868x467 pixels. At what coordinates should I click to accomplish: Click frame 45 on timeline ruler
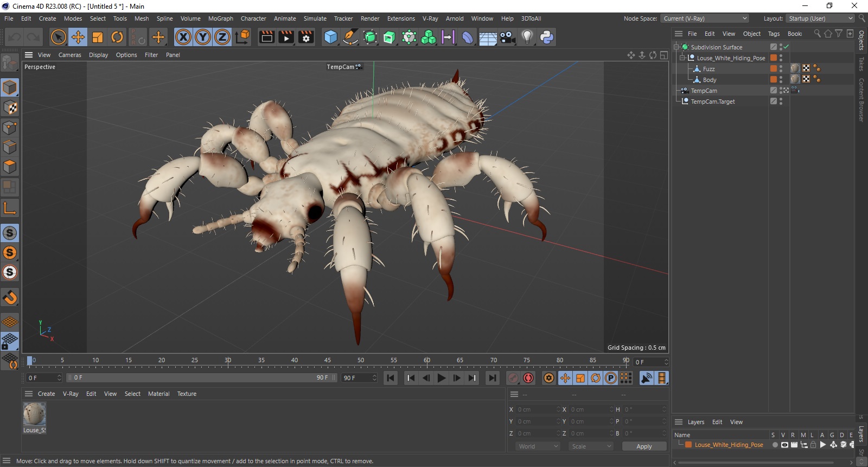point(328,361)
